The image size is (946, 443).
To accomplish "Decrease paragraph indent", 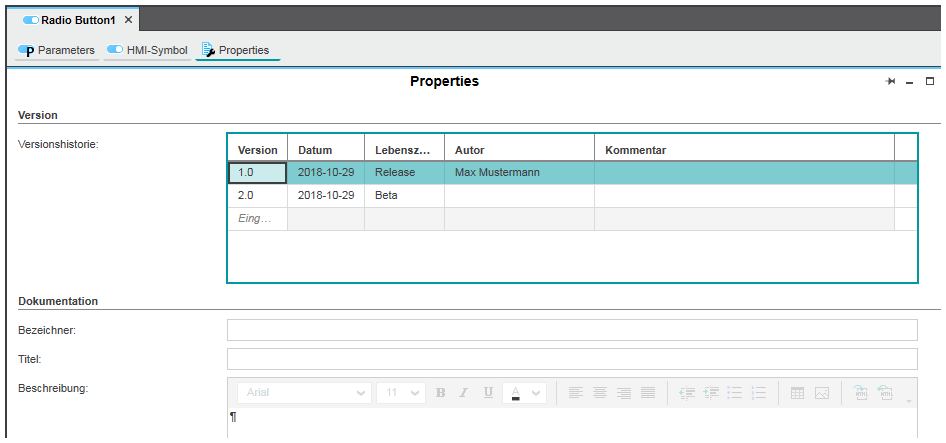I will [687, 393].
